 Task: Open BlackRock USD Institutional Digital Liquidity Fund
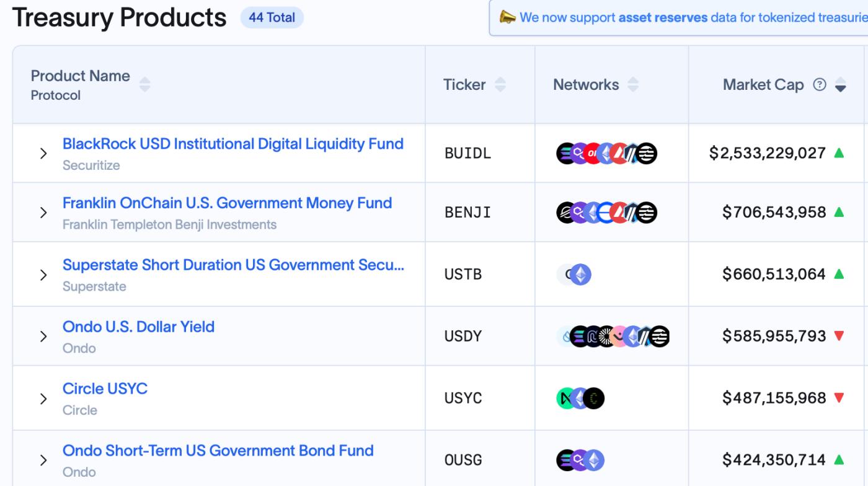coord(232,144)
